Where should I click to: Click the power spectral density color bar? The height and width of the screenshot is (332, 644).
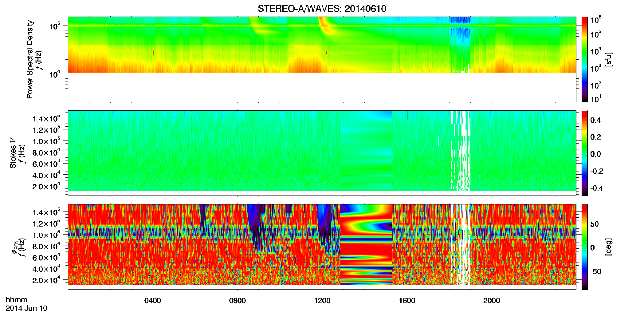pos(585,59)
